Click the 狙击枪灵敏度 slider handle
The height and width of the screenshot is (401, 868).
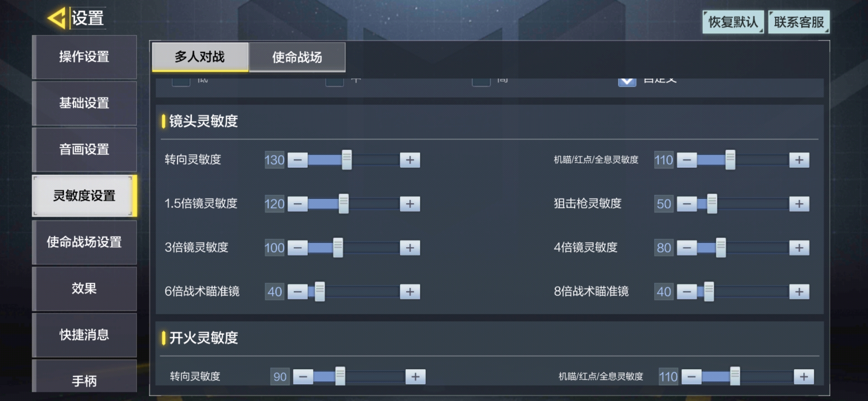(x=712, y=203)
